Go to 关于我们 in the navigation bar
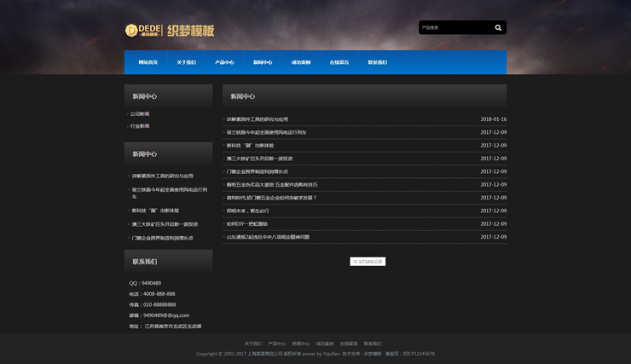 pos(186,62)
